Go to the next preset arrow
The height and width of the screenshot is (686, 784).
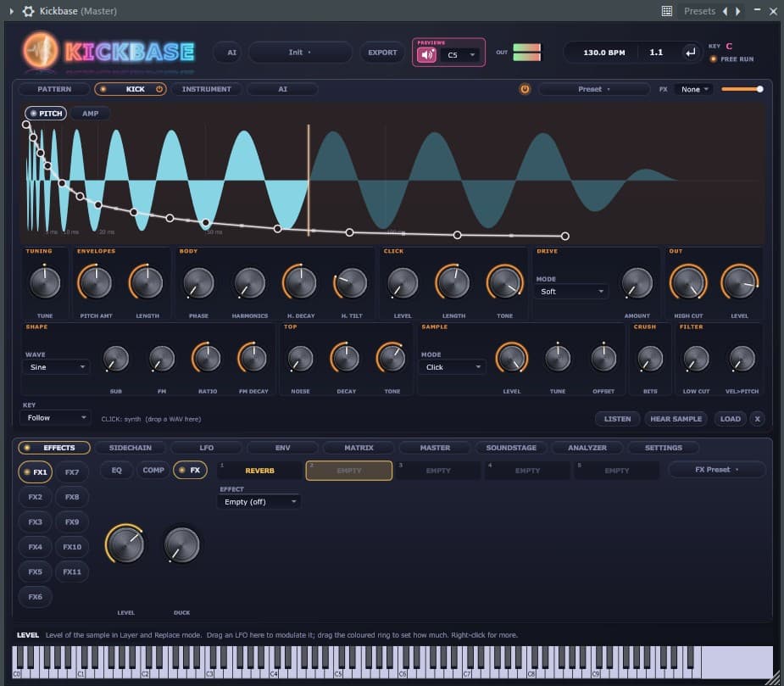[738, 11]
